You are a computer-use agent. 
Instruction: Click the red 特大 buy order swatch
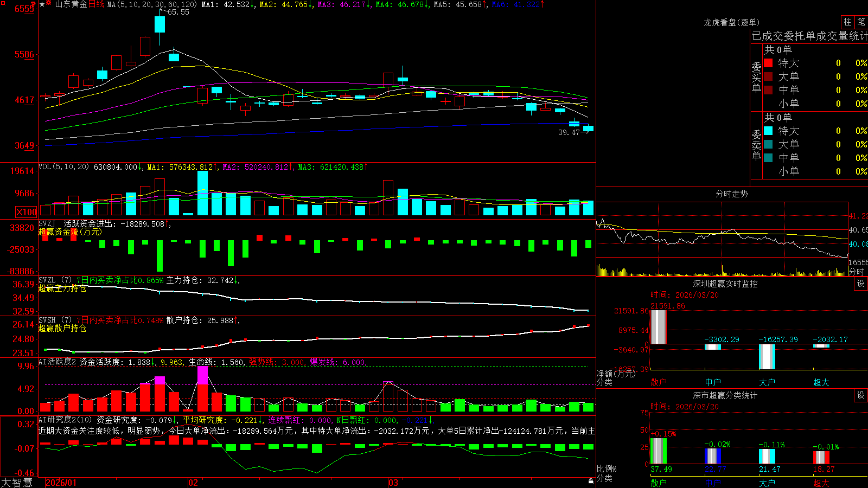click(x=768, y=63)
